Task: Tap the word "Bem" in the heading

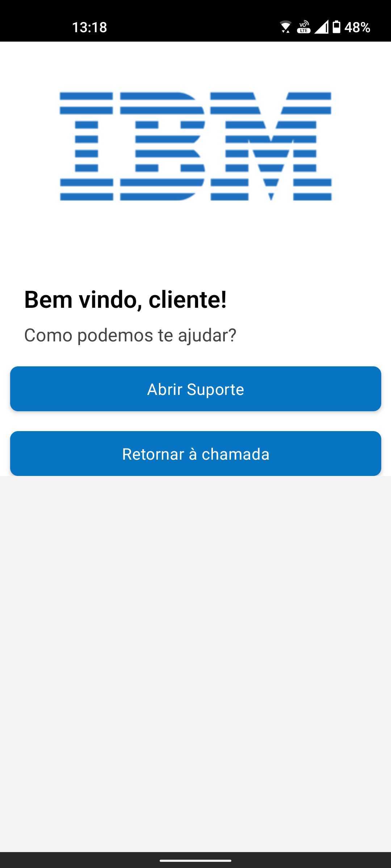Action: coord(48,300)
